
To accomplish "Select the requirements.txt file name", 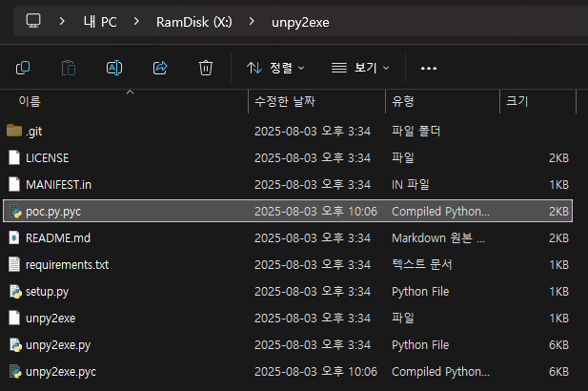I will [x=67, y=265].
